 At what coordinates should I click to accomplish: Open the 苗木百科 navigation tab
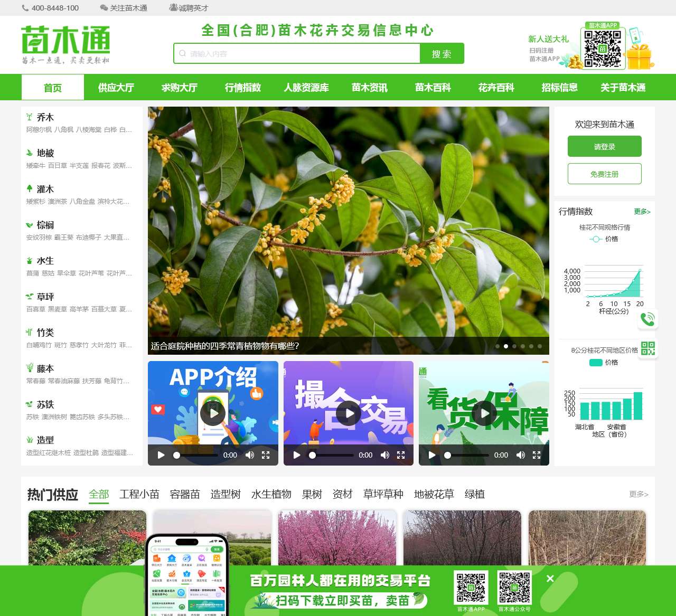(433, 88)
